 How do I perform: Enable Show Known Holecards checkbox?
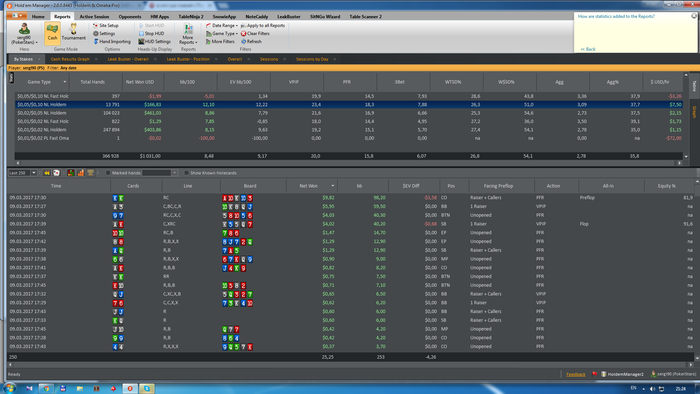point(186,173)
